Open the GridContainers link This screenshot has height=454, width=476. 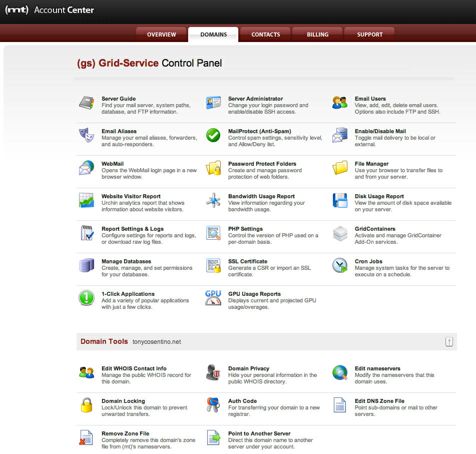[x=375, y=229]
